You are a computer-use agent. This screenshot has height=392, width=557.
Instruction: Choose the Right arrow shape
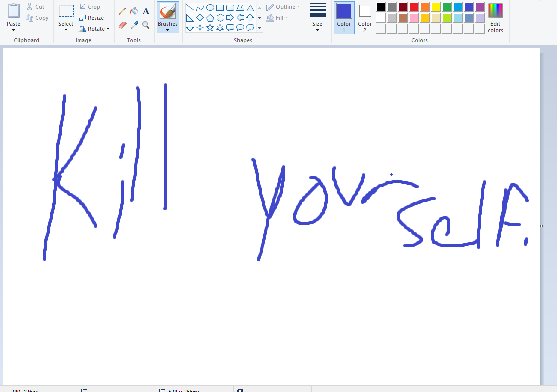coord(230,18)
